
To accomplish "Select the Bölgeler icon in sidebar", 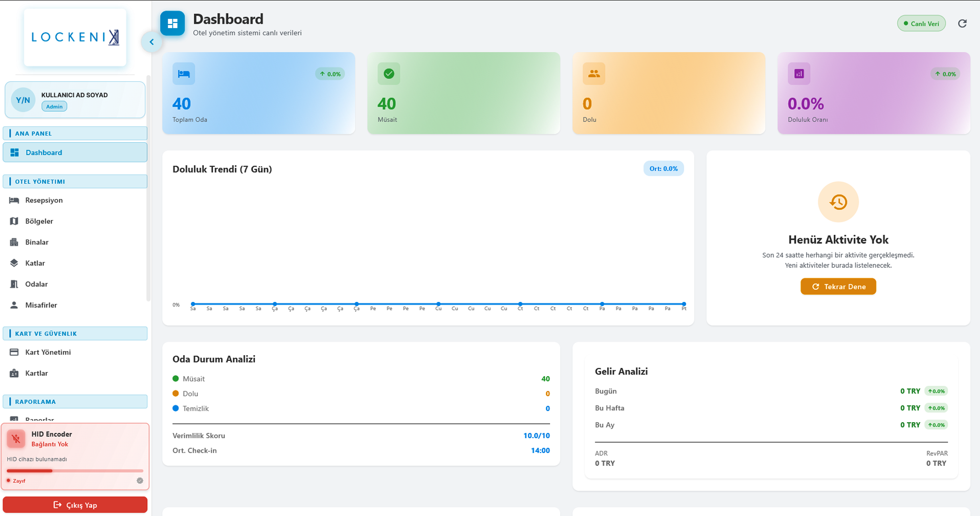I will pos(14,221).
